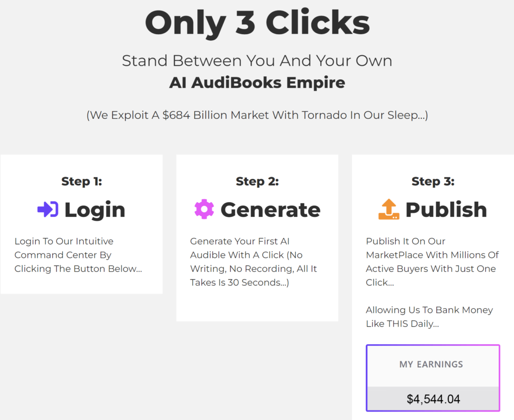
Task: Click the orange Publish upload icon
Action: [x=389, y=209]
